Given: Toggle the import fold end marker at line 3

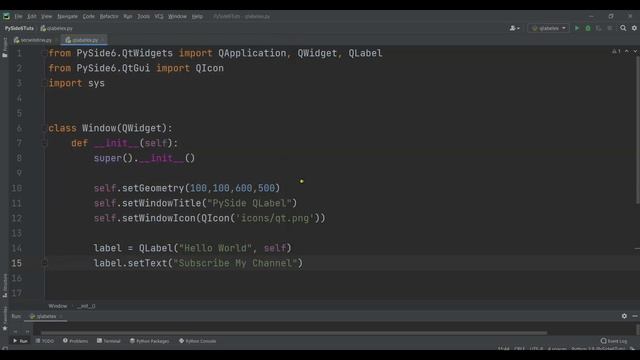Looking at the screenshot, I should (x=44, y=83).
